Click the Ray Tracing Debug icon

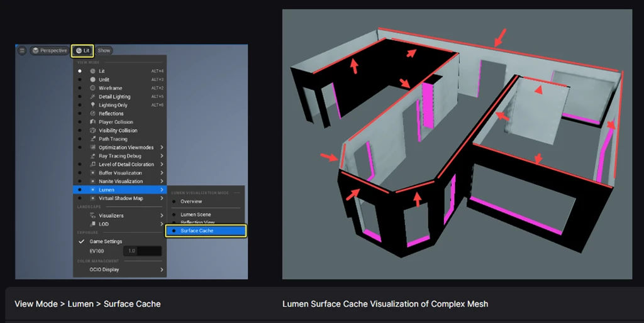pyautogui.click(x=93, y=156)
